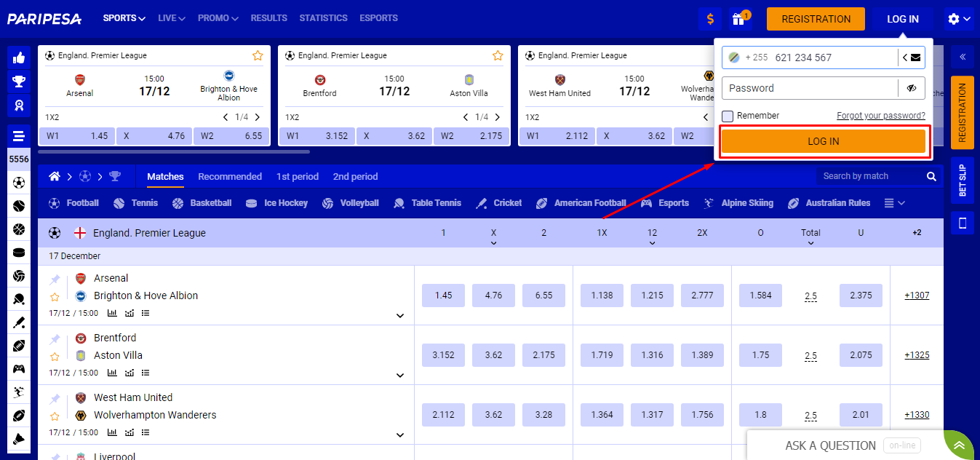
Task: Select W1 1.45 odds on Arsenal card
Action: (77, 136)
